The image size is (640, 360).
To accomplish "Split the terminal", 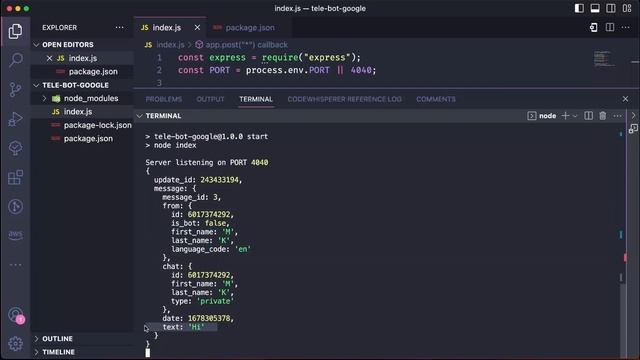I will pyautogui.click(x=589, y=116).
